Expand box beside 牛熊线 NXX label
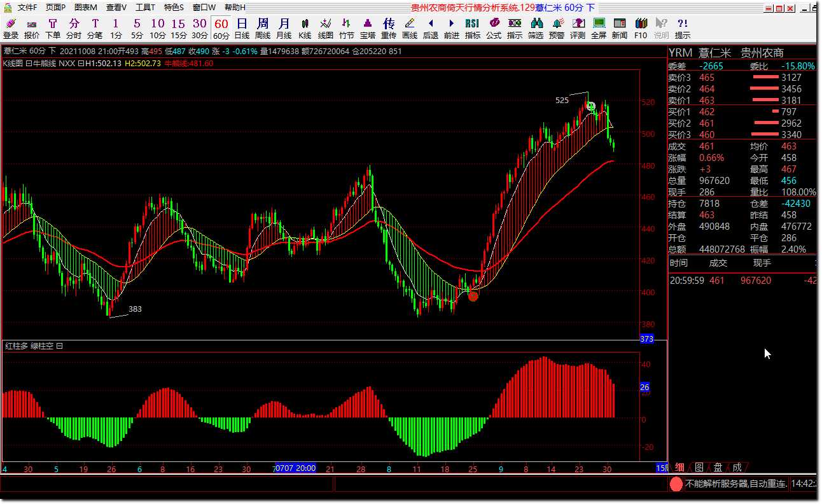This screenshot has height=504, width=822. tap(29, 64)
